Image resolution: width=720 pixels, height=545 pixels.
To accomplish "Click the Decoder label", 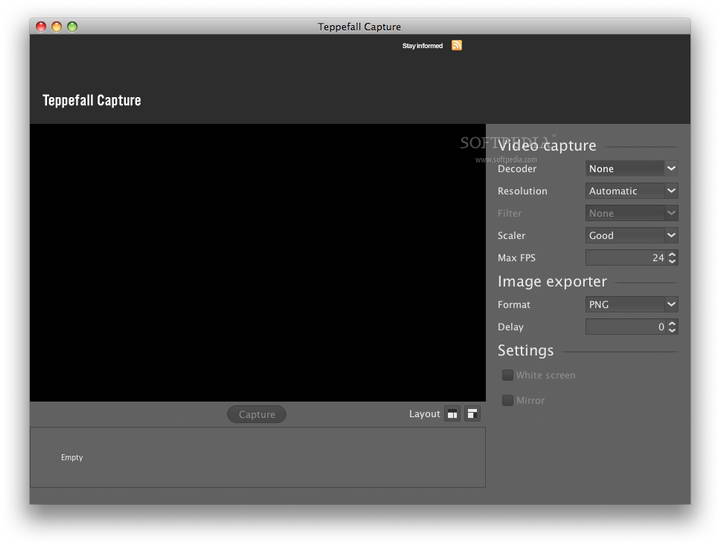I will [x=517, y=169].
